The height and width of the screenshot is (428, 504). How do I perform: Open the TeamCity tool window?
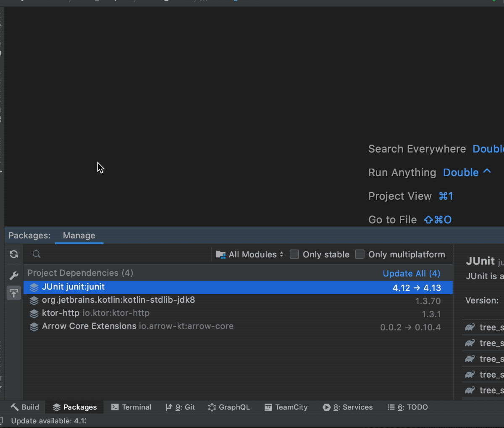286,407
